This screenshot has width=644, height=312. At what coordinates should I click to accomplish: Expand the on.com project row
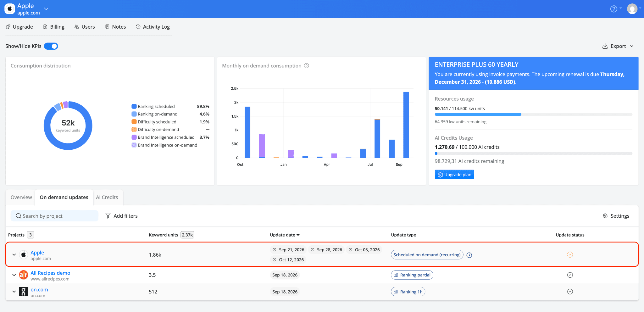tap(14, 292)
